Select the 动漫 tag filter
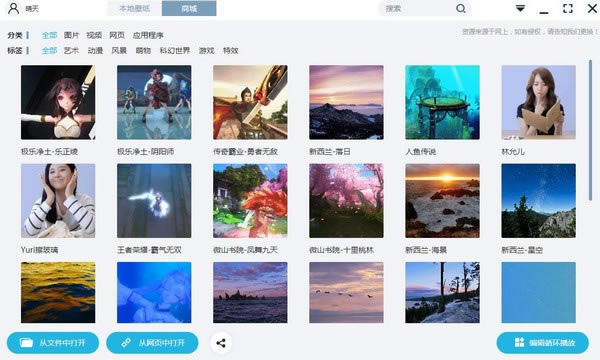The height and width of the screenshot is (360, 600). pyautogui.click(x=95, y=50)
